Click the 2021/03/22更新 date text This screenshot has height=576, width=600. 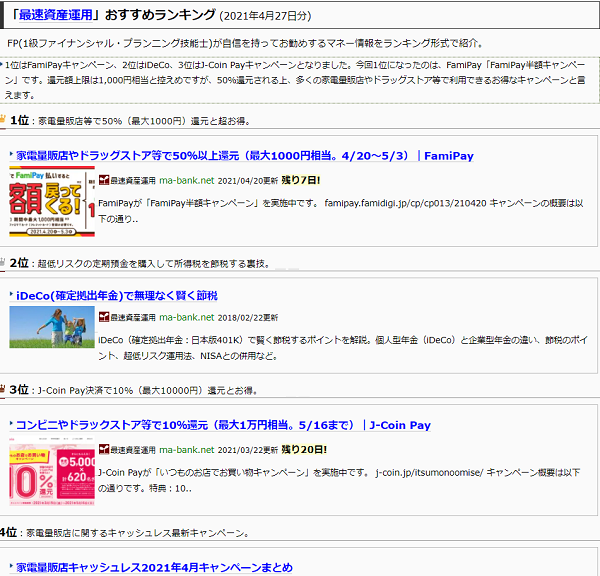click(x=248, y=450)
